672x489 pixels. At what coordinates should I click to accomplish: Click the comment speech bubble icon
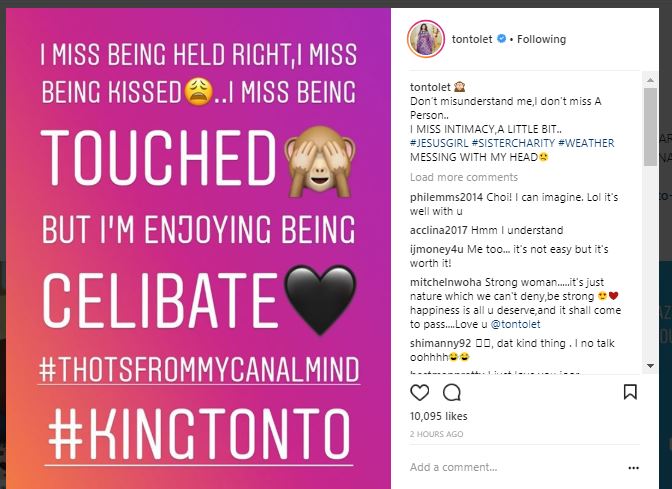(451, 392)
